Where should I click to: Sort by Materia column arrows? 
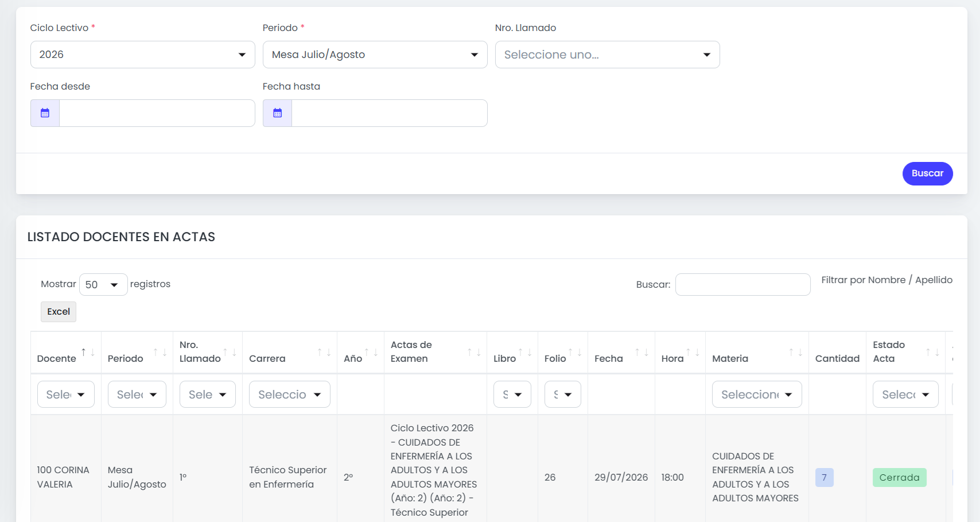coord(795,352)
